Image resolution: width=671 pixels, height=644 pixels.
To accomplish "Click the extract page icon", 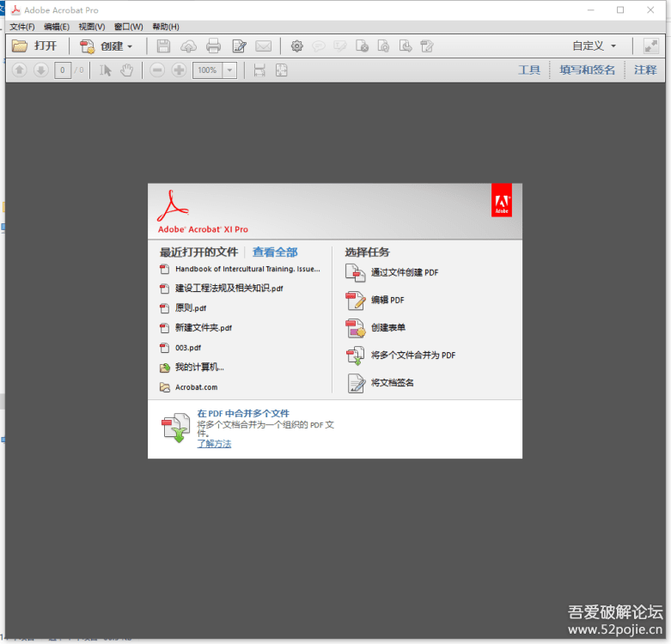I will point(406,46).
